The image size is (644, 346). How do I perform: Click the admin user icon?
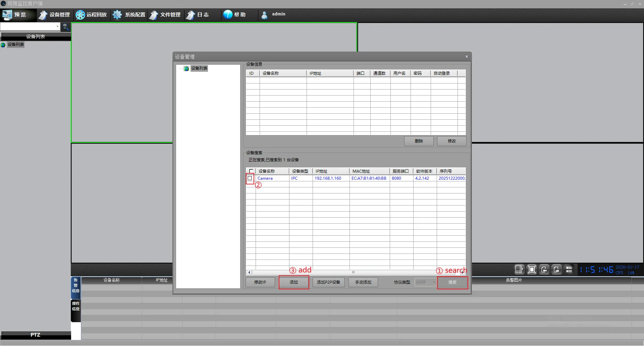tap(264, 15)
